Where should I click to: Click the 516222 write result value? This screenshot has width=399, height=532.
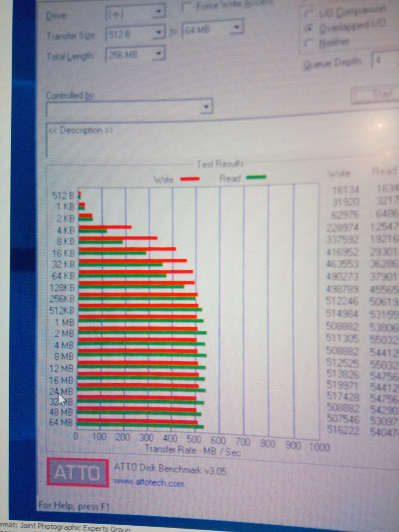click(343, 430)
